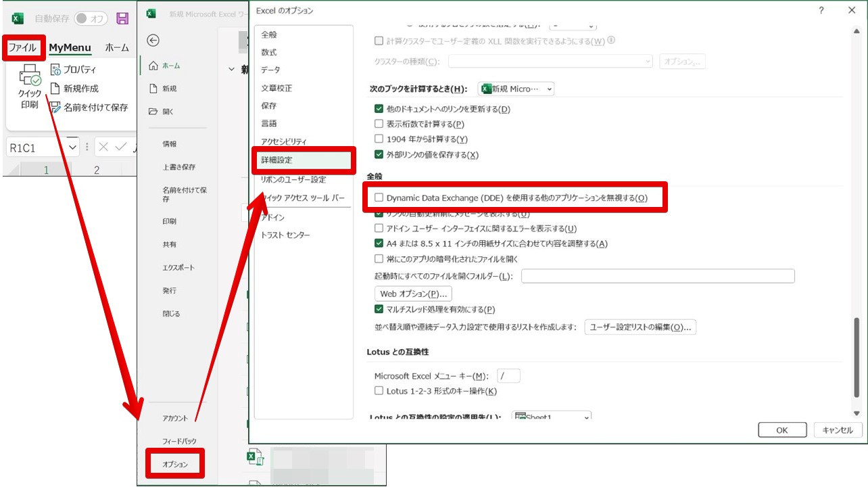Collapse the 新 section chevron in backstage
Image resolution: width=868 pixels, height=487 pixels.
[233, 69]
